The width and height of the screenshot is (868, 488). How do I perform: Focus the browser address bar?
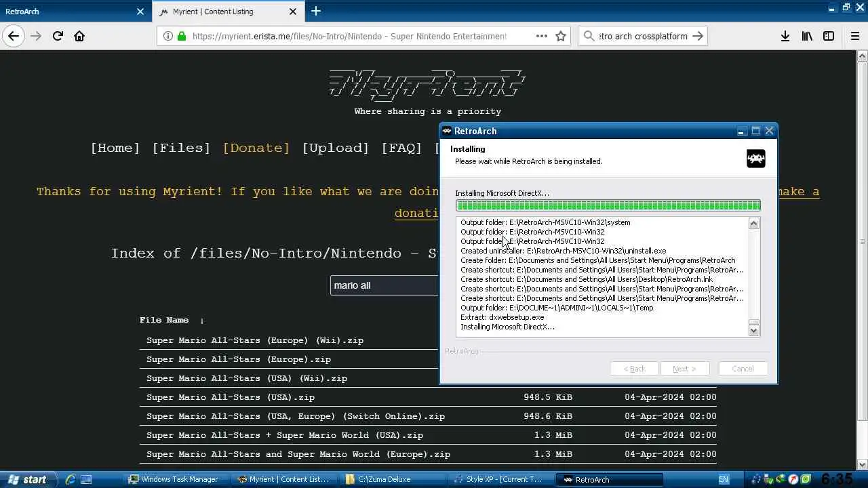(x=349, y=36)
